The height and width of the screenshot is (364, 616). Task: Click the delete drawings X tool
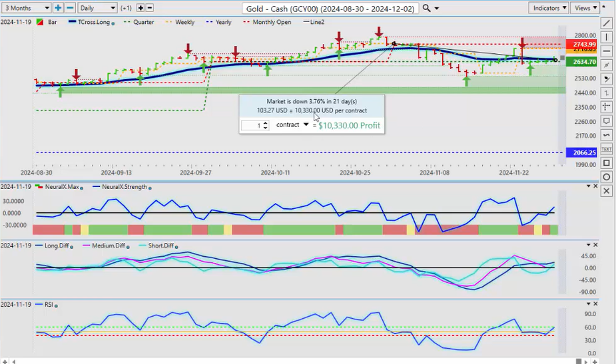[607, 191]
